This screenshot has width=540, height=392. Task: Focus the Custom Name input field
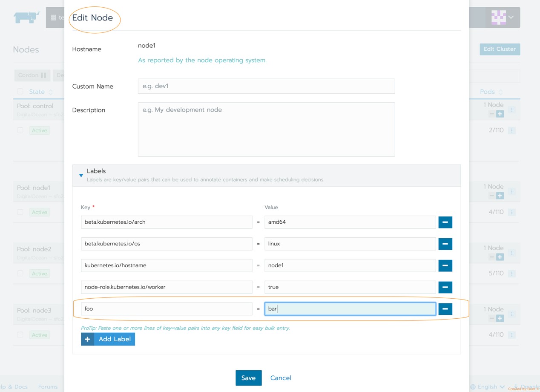tap(266, 86)
